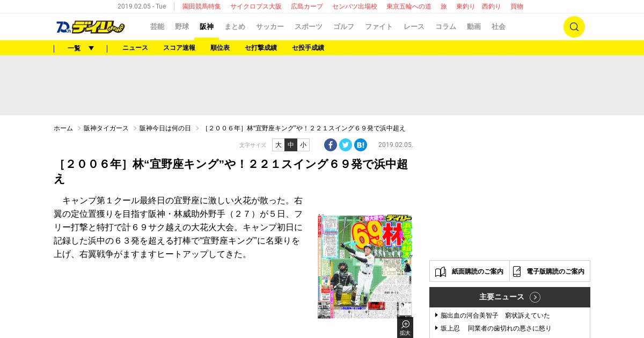Go to セ投手成績 page

point(308,48)
